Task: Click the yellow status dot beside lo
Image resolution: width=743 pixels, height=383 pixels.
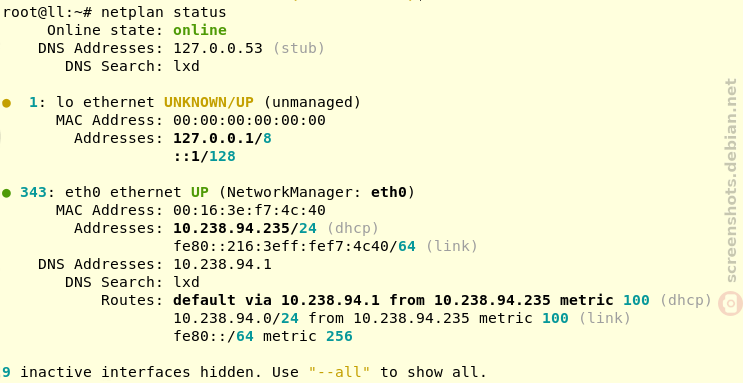Action: (x=6, y=103)
